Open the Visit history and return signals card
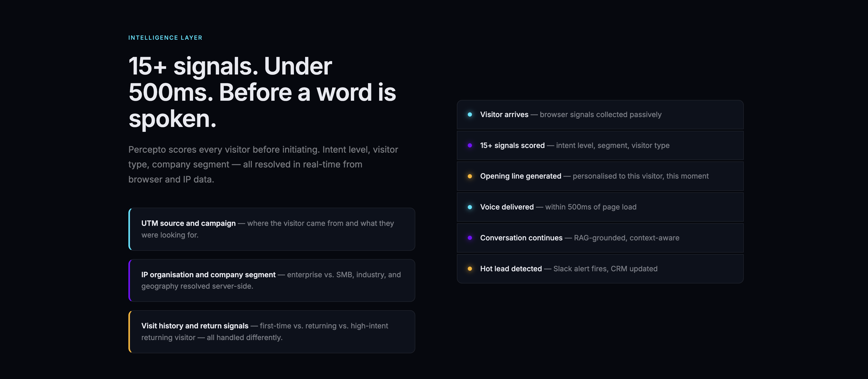Image resolution: width=868 pixels, height=379 pixels. tap(272, 331)
